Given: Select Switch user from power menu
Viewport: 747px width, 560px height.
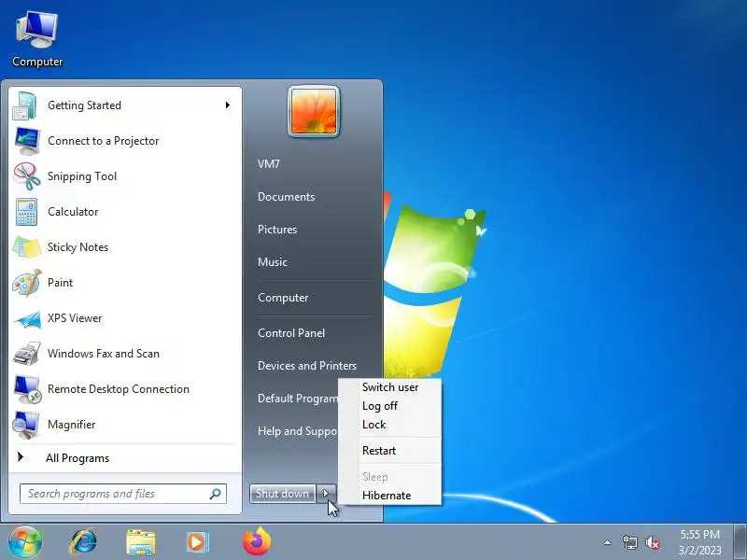Looking at the screenshot, I should [390, 387].
